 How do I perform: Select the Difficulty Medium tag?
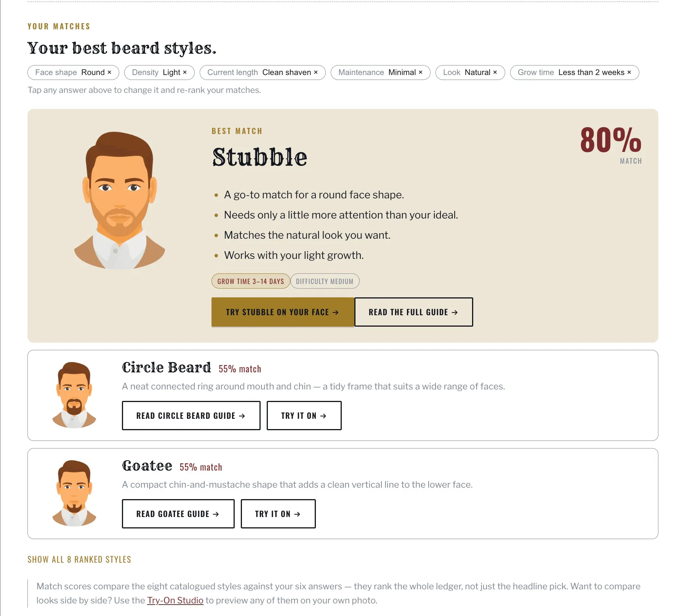click(325, 281)
